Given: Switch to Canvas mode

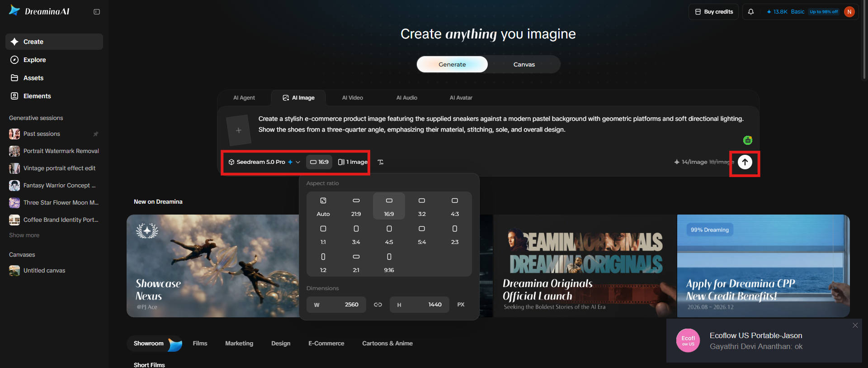Looking at the screenshot, I should coord(524,64).
